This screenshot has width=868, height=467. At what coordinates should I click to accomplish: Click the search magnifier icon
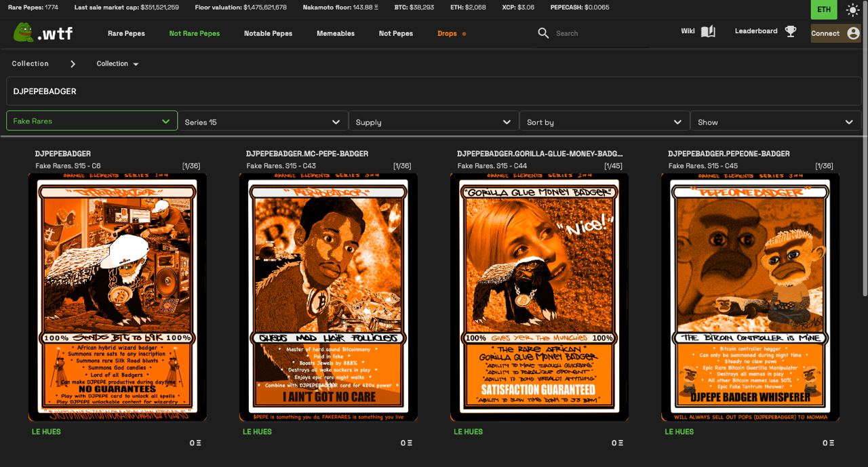tap(543, 33)
